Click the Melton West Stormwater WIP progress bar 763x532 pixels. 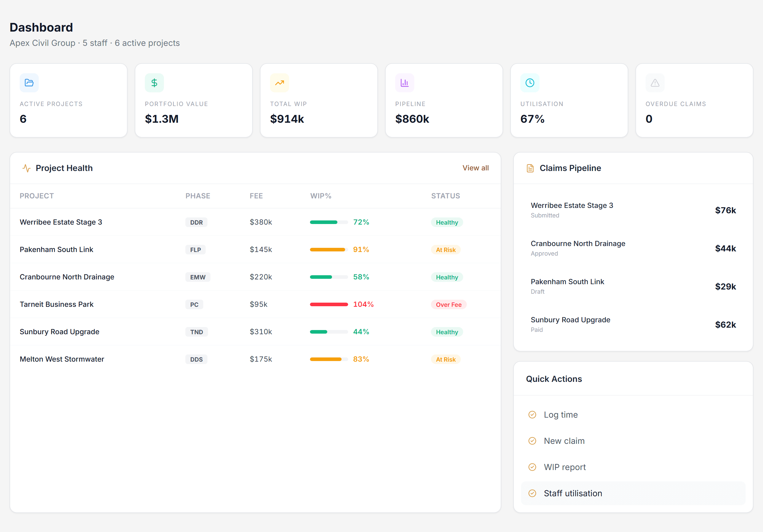point(329,359)
